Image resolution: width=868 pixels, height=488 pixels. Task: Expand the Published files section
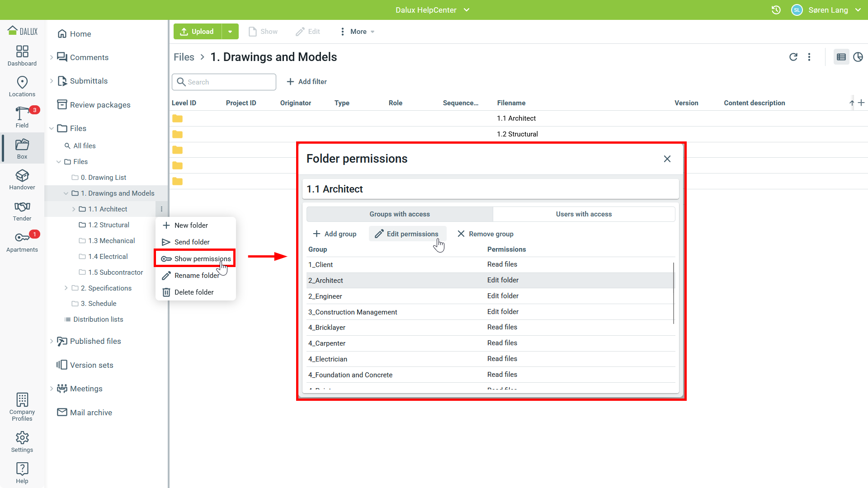click(52, 341)
